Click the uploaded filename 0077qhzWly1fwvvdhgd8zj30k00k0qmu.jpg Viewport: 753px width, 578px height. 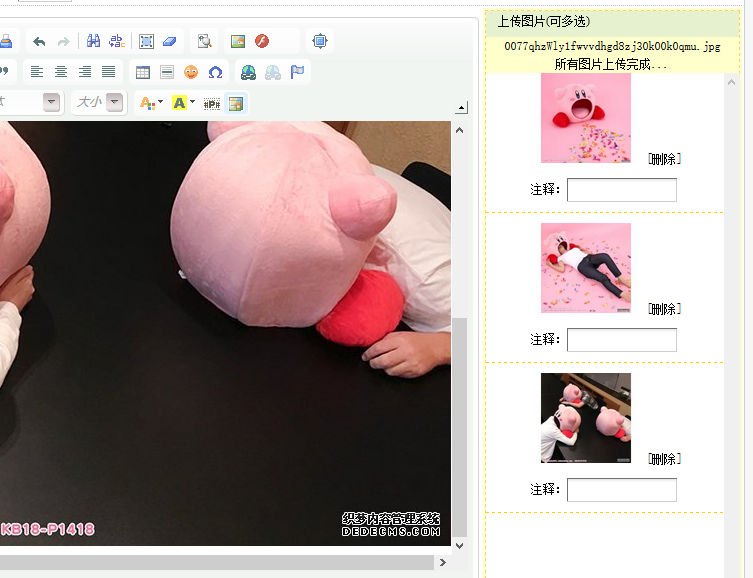(612, 47)
